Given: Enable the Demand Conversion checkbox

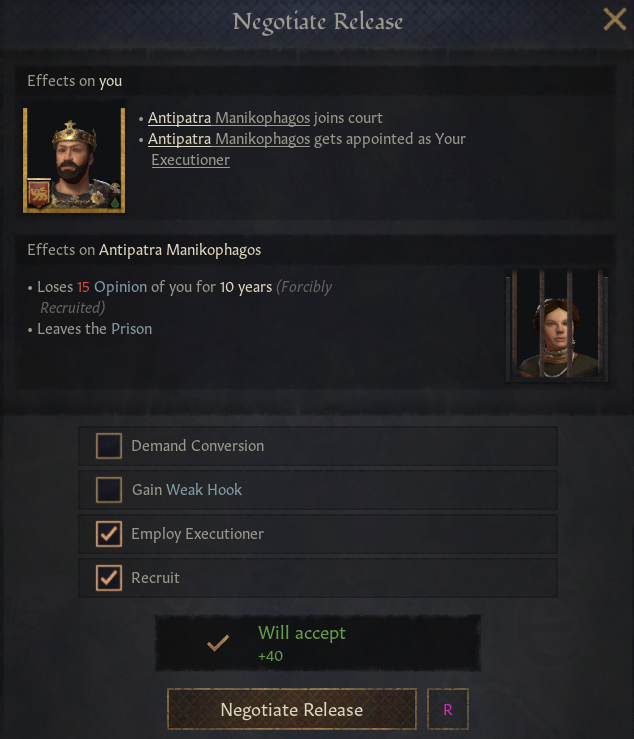Looking at the screenshot, I should point(109,446).
